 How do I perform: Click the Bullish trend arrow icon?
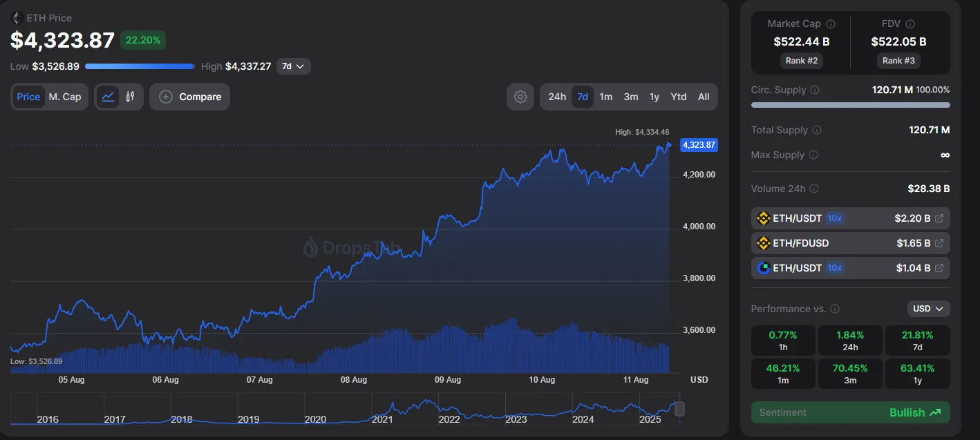(935, 412)
